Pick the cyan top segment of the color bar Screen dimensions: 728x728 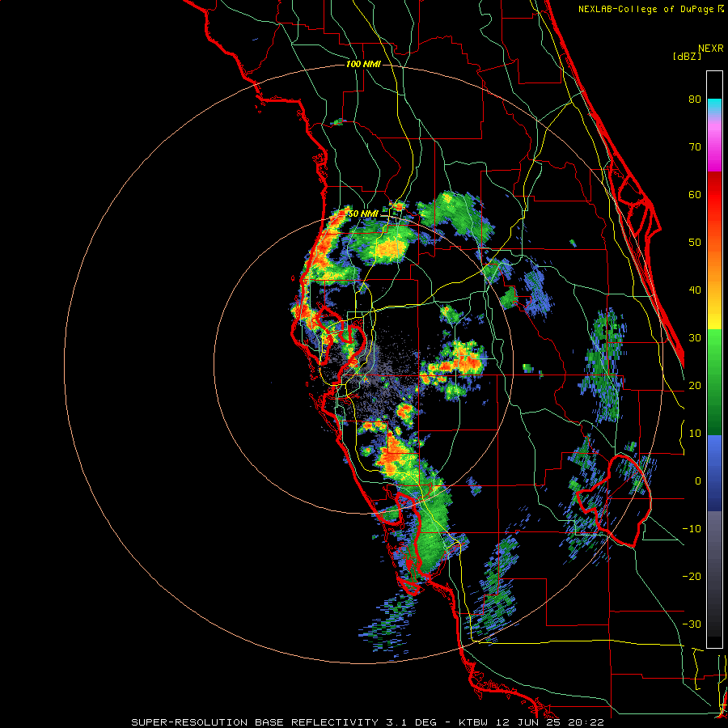point(714,107)
